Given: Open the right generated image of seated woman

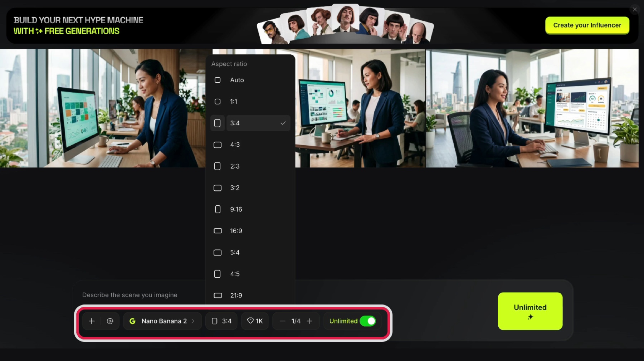Looking at the screenshot, I should (x=532, y=108).
